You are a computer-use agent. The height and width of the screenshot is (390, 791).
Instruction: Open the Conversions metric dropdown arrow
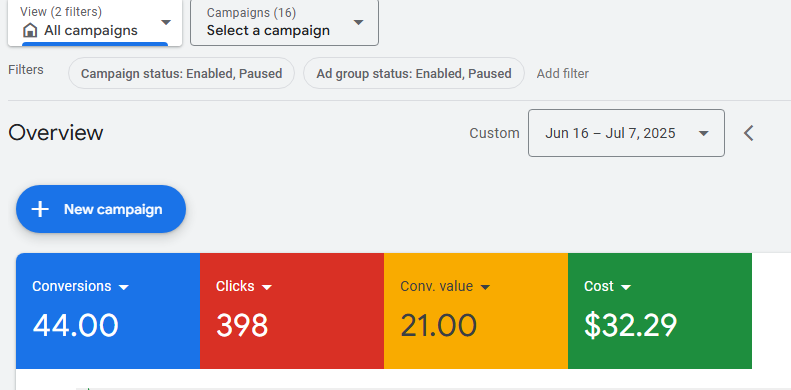124,288
